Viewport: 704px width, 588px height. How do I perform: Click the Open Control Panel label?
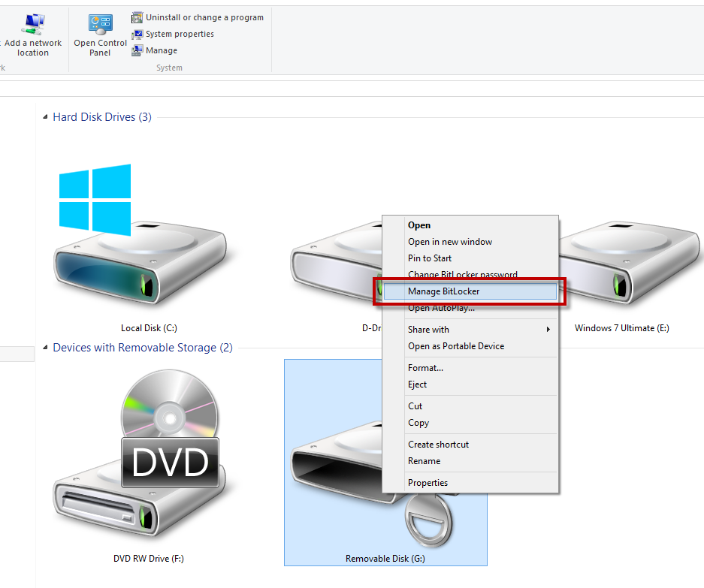pos(100,47)
